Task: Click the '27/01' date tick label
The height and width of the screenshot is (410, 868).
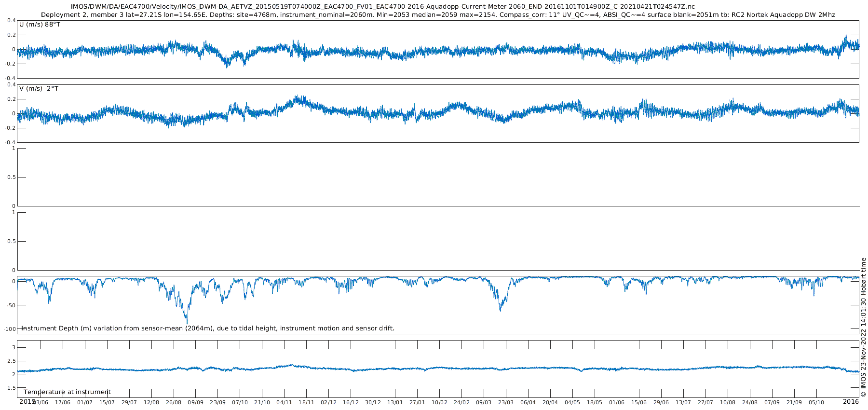Action: (418, 402)
